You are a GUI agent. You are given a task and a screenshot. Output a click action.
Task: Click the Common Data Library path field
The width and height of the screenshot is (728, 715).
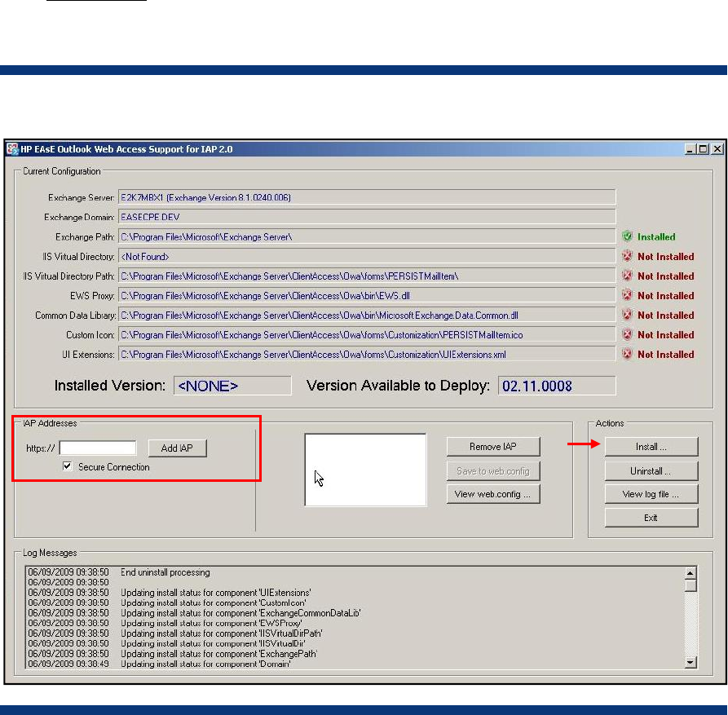coord(367,316)
